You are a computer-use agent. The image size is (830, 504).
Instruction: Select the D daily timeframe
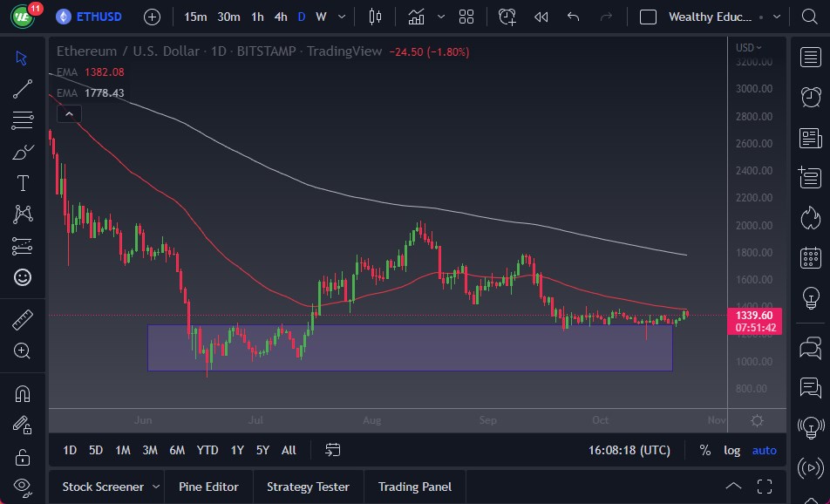coord(301,16)
